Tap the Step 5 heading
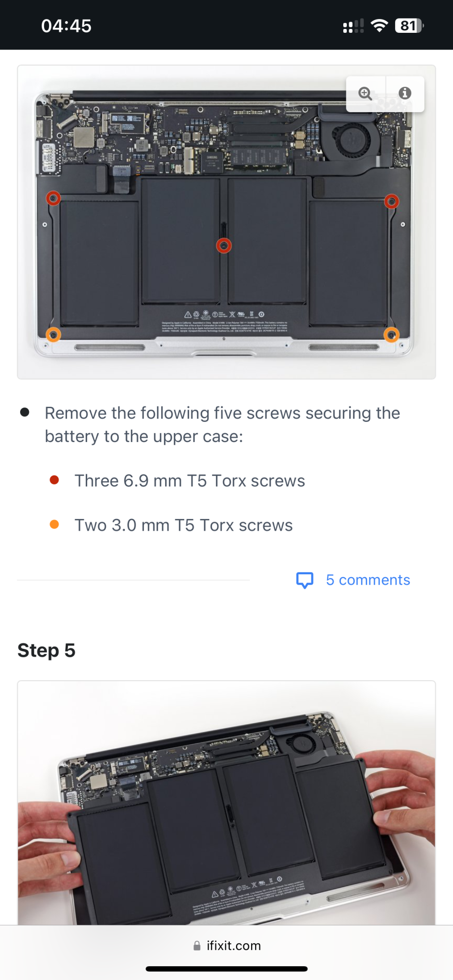 tap(47, 650)
